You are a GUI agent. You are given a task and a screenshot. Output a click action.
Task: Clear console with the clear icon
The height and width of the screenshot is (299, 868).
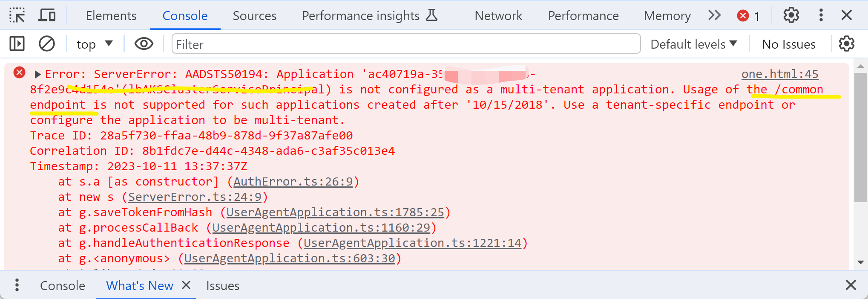(x=47, y=44)
